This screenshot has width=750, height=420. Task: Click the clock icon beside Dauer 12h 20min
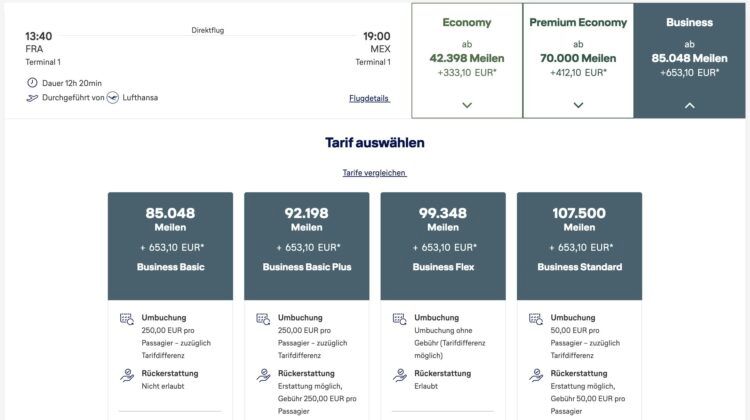tap(32, 82)
